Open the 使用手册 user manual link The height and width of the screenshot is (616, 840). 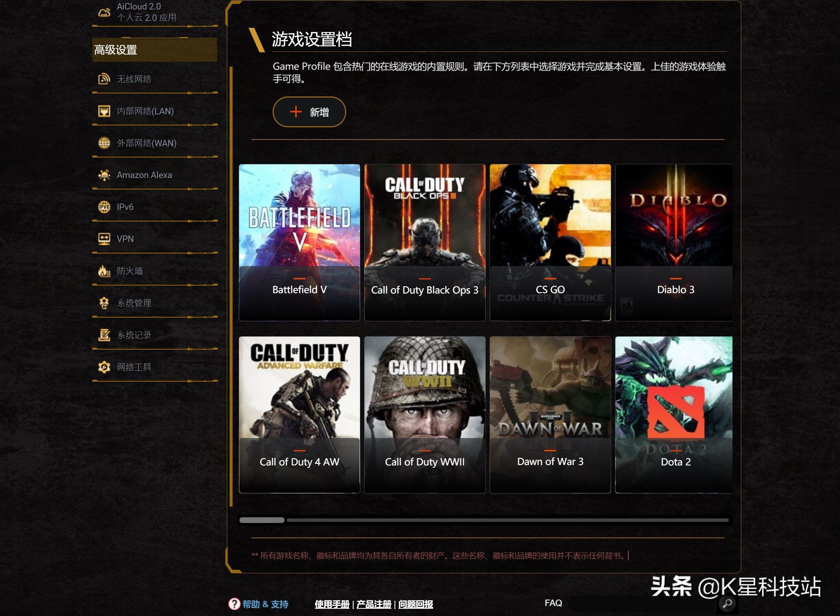pyautogui.click(x=332, y=604)
